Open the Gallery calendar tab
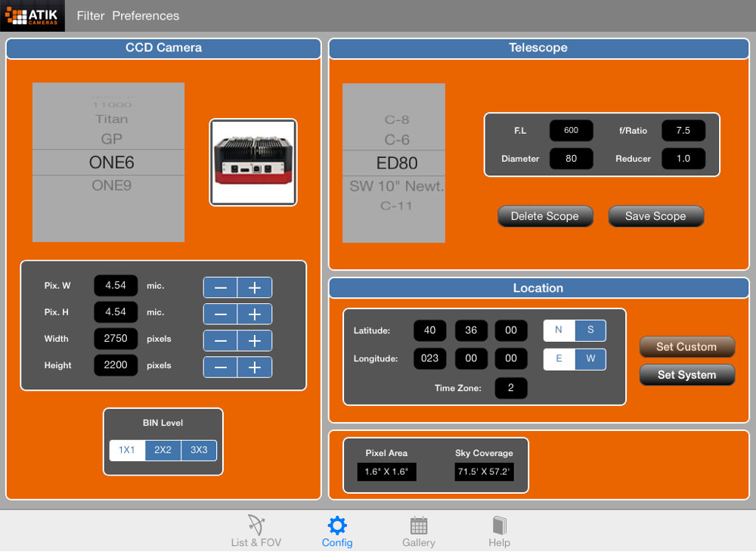756x552 pixels. [x=419, y=531]
